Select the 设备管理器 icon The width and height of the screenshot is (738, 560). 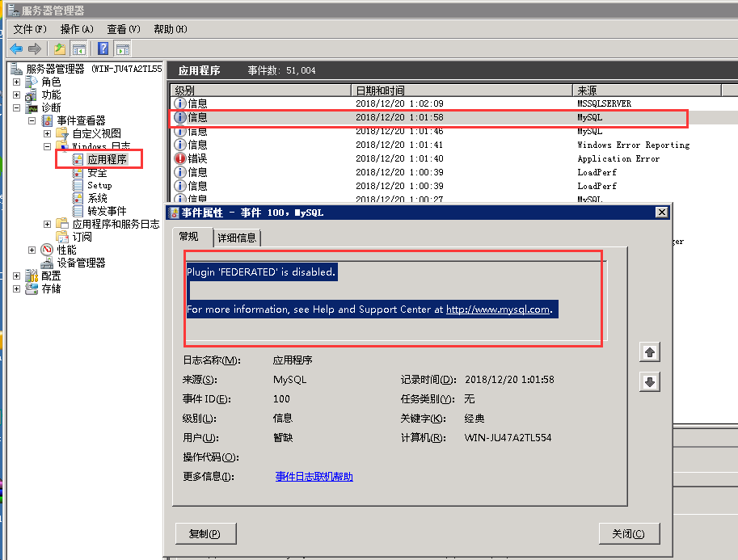tap(47, 263)
